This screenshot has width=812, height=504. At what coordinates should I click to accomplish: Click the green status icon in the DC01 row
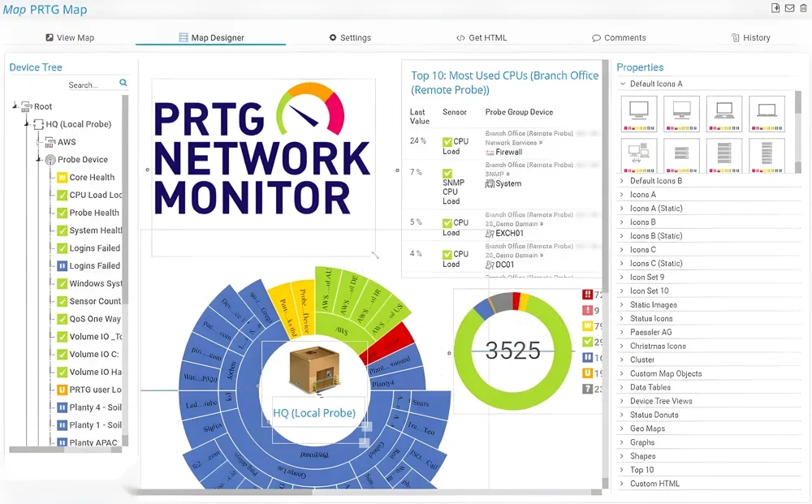coord(447,255)
